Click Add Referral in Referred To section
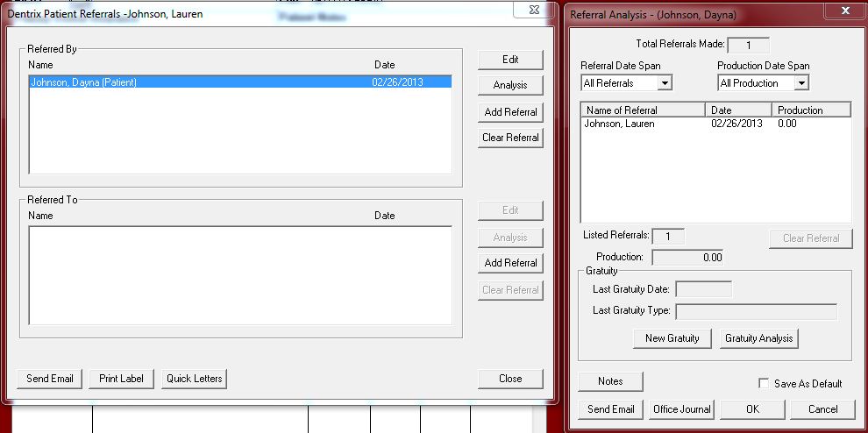Image resolution: width=868 pixels, height=433 pixels. (x=510, y=263)
